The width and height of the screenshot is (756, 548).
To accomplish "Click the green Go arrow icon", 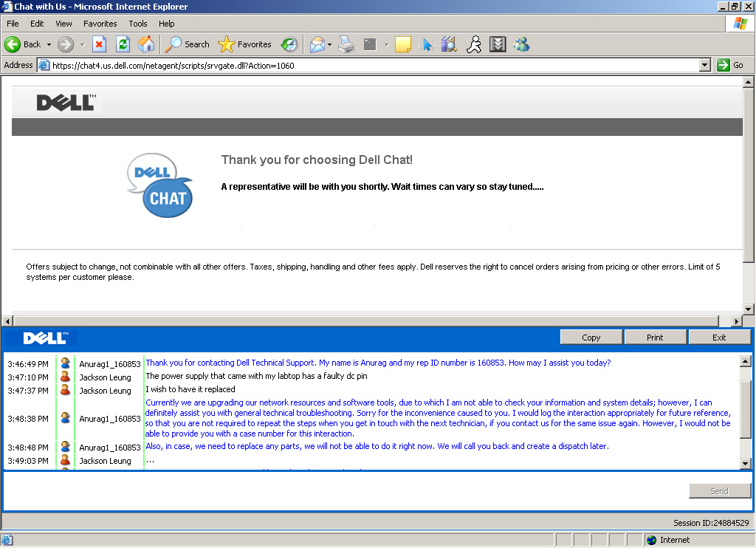I will tap(724, 65).
